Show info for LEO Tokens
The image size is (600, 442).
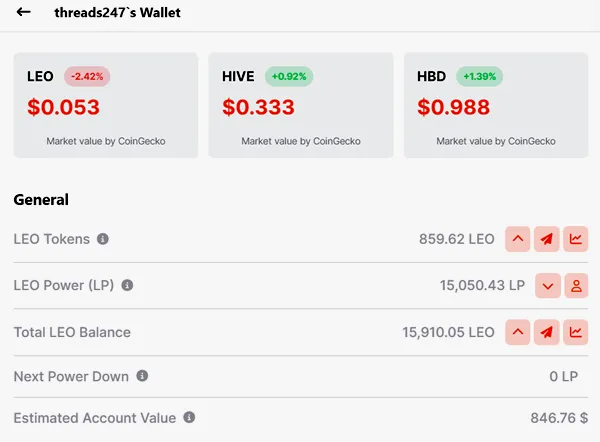click(x=103, y=239)
